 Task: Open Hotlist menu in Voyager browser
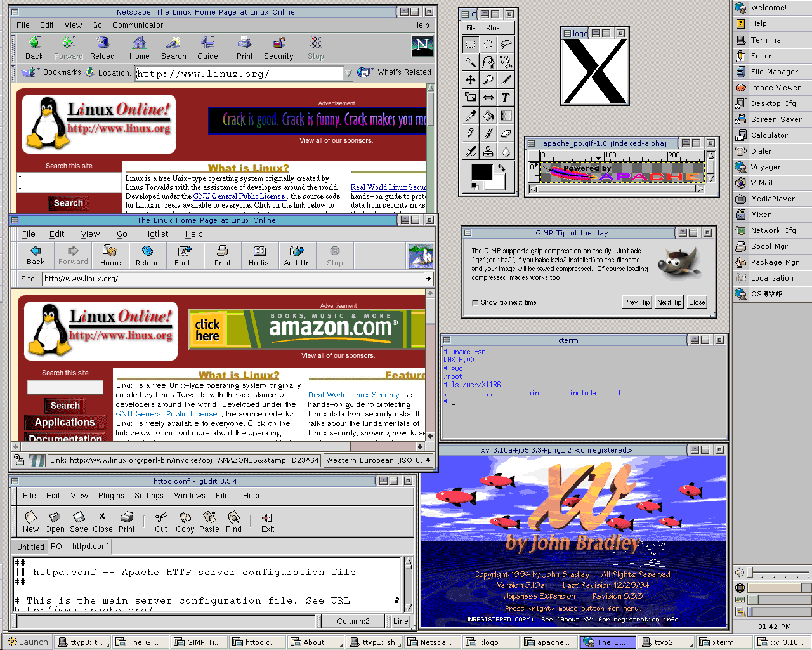click(156, 234)
